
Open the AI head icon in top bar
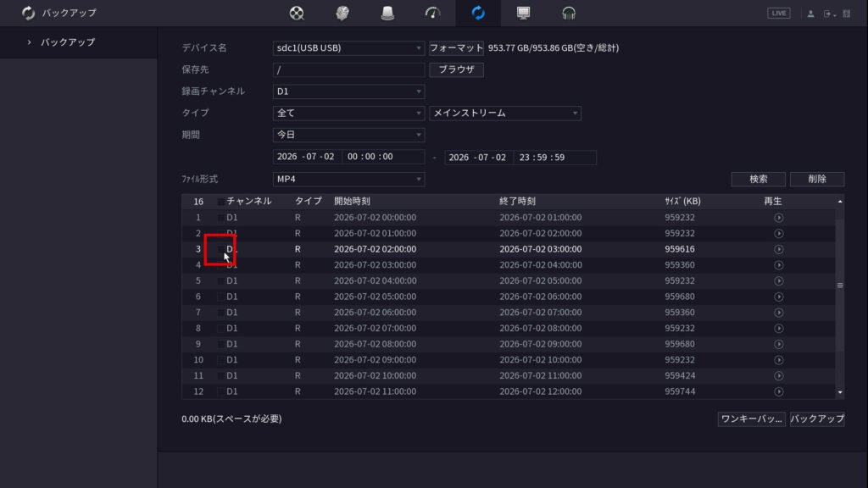[x=342, y=13]
